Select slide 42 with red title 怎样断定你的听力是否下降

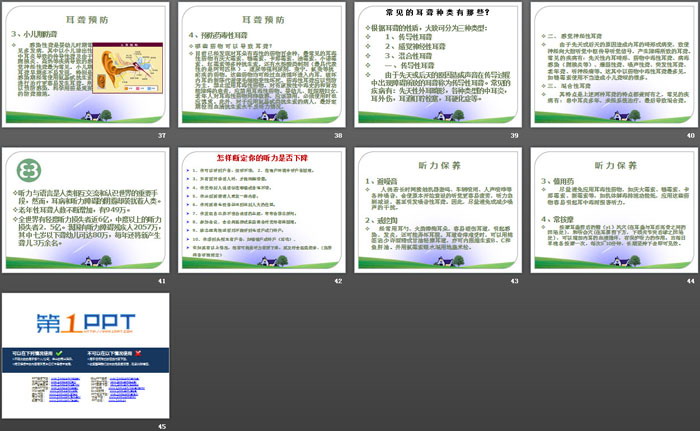point(262,210)
